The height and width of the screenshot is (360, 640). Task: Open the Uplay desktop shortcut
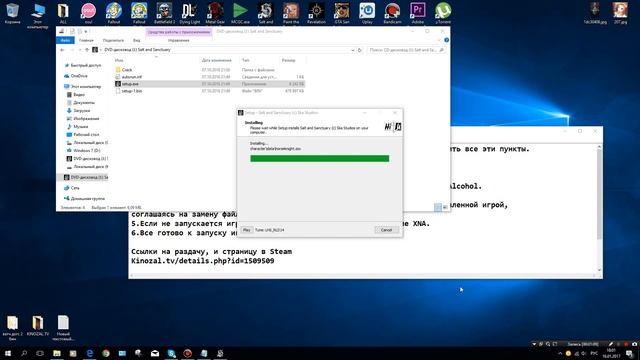pos(367,13)
